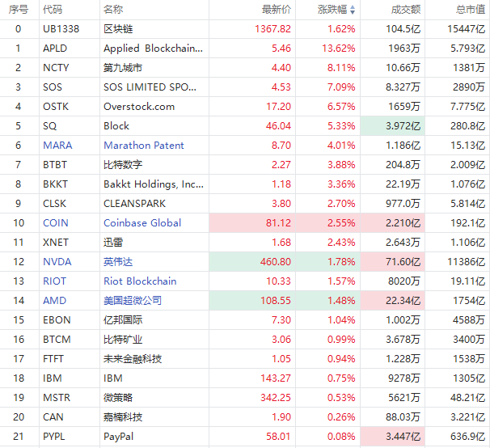Image resolution: width=490 pixels, height=448 pixels.
Task: Open Riot Blockchain stock page
Action: (140, 281)
